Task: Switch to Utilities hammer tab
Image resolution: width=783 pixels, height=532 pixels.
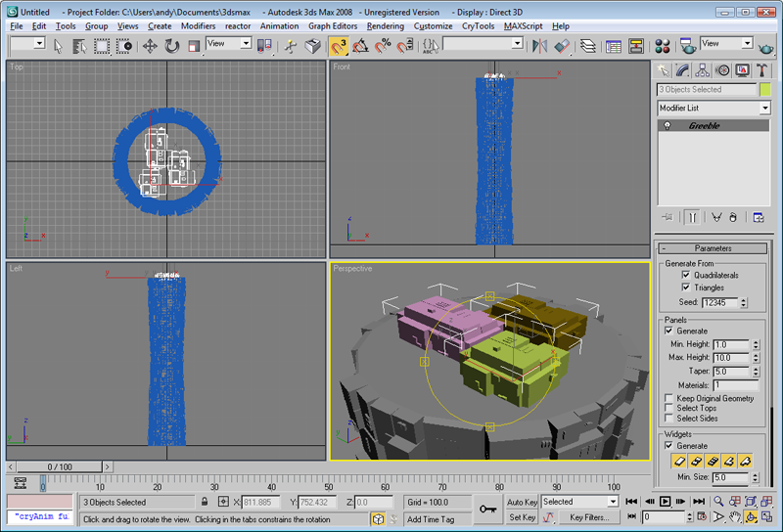Action: [x=761, y=70]
